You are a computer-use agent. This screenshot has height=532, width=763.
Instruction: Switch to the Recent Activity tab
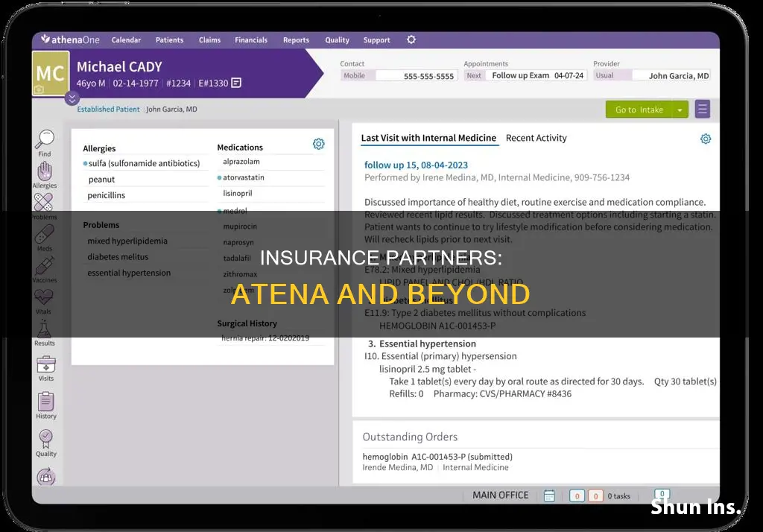click(x=536, y=138)
